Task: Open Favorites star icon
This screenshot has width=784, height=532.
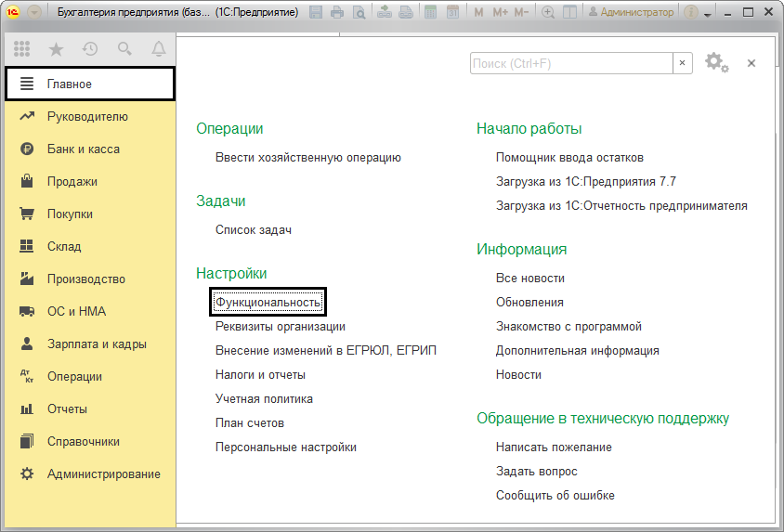Action: [56, 48]
